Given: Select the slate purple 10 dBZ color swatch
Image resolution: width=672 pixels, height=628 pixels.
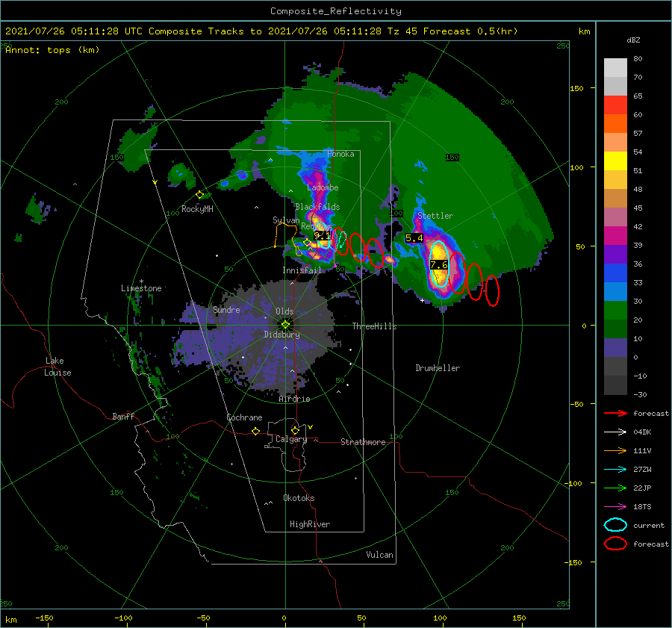Looking at the screenshot, I should tap(615, 348).
